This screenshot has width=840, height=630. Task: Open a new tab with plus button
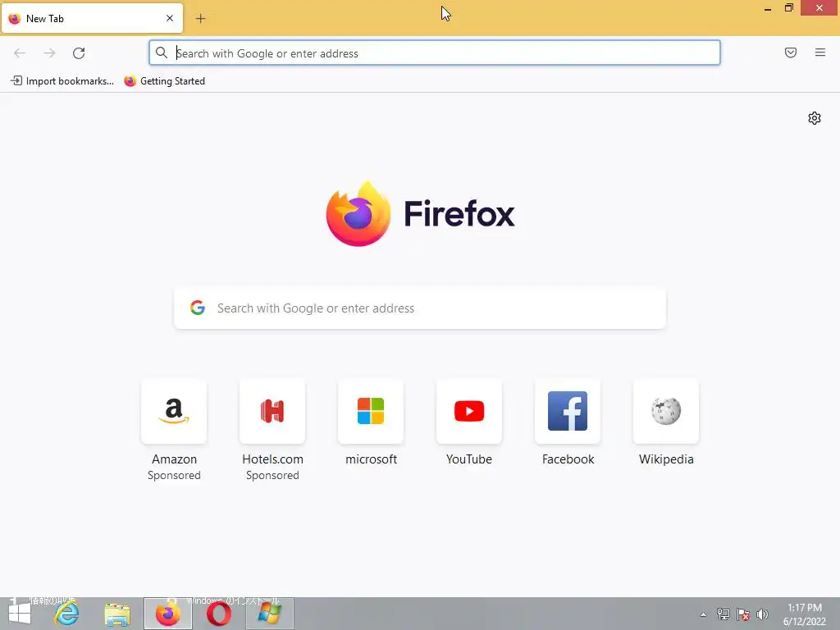pyautogui.click(x=200, y=19)
